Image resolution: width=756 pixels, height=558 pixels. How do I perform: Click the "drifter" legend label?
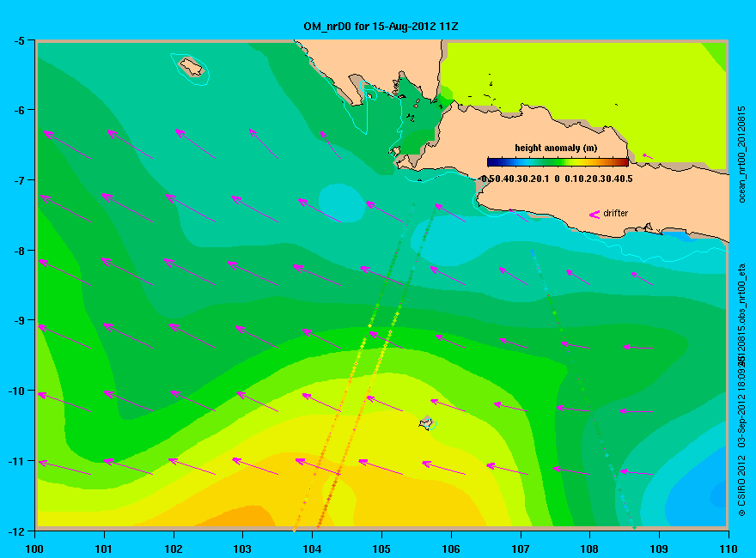click(x=616, y=213)
